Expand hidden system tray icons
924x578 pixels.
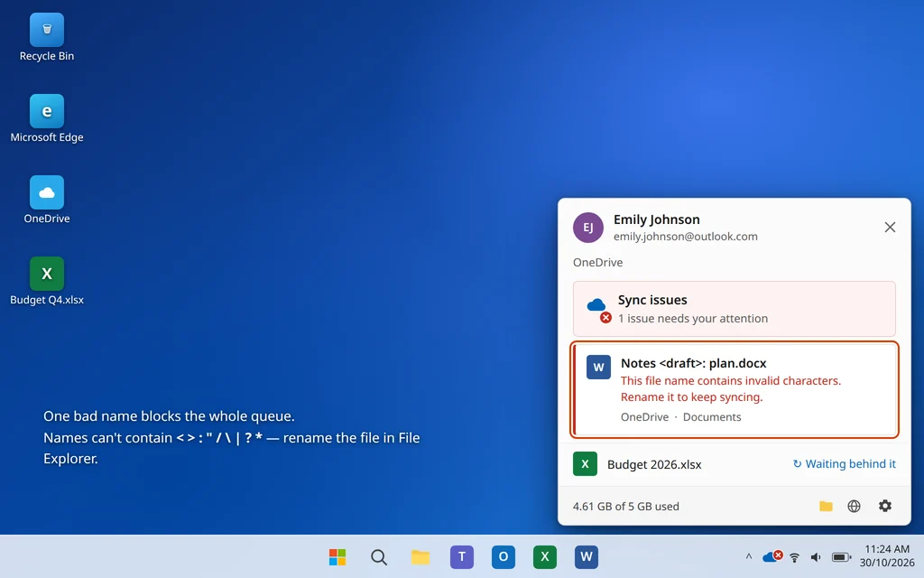(748, 556)
